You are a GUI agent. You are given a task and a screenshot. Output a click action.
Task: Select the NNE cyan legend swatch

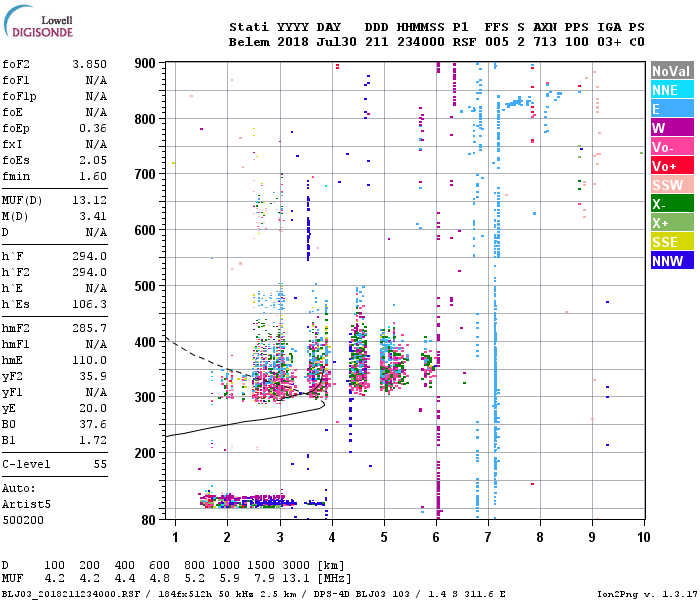pyautogui.click(x=672, y=90)
